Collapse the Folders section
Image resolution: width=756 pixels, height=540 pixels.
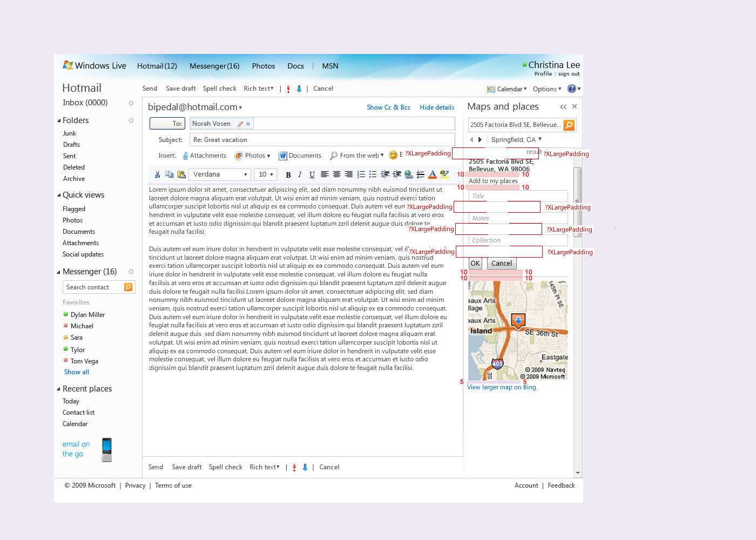click(59, 120)
